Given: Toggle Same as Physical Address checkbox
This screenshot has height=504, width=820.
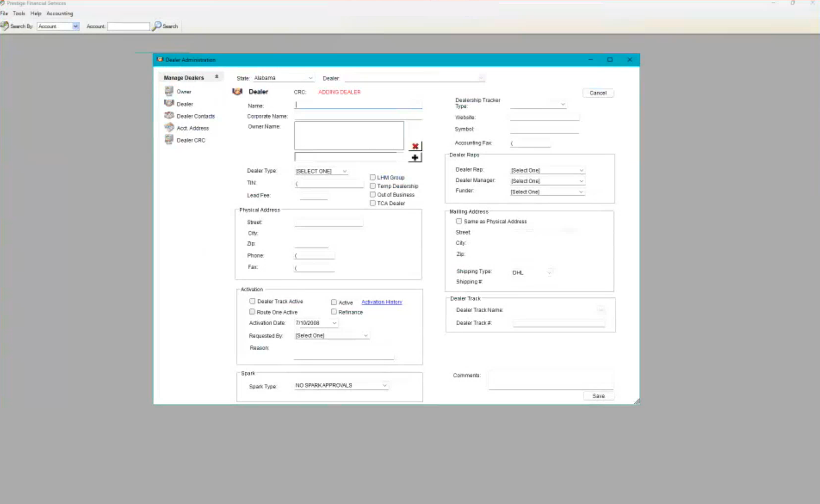Looking at the screenshot, I should (x=459, y=221).
